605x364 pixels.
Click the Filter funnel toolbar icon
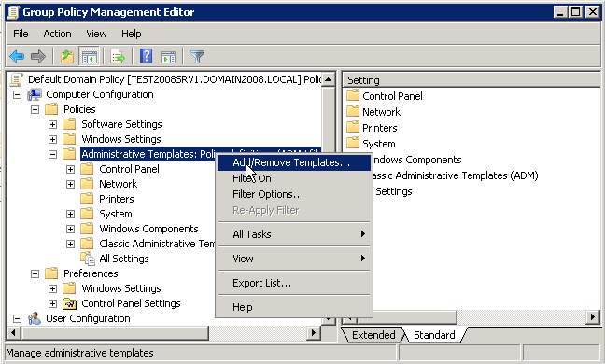198,57
